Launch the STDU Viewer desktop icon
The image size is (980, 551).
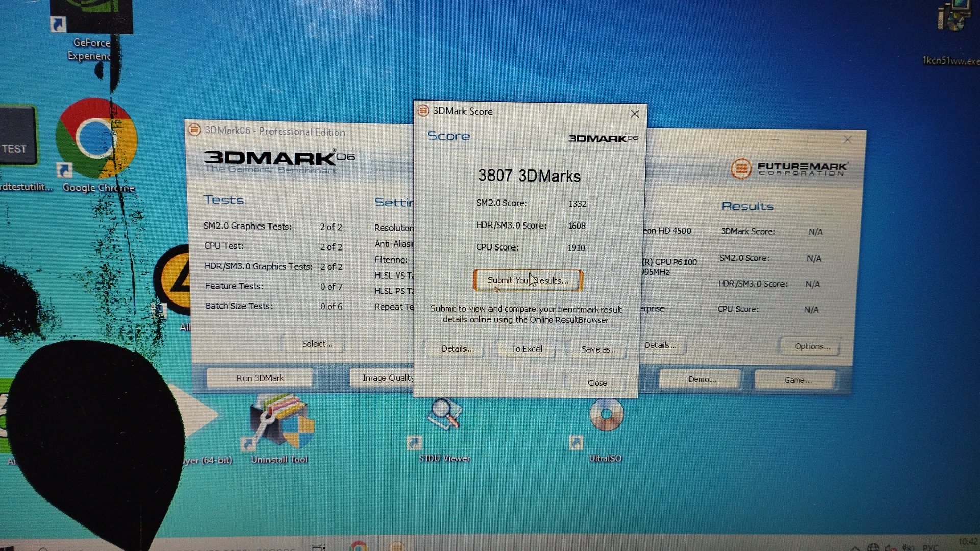point(445,414)
